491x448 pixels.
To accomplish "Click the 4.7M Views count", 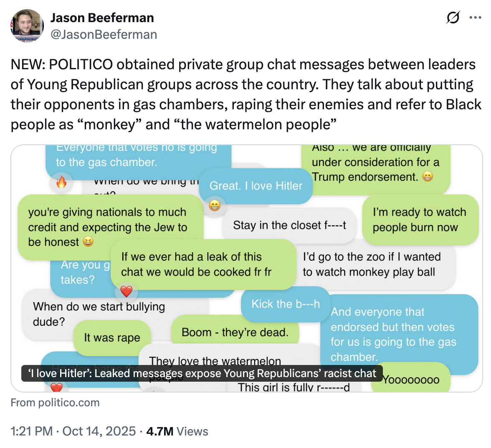I will pos(177,431).
